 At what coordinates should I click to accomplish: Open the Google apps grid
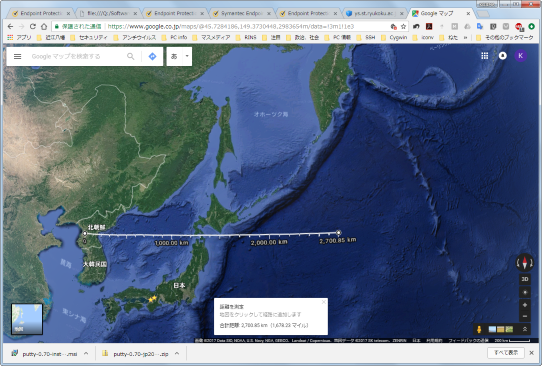tap(485, 56)
